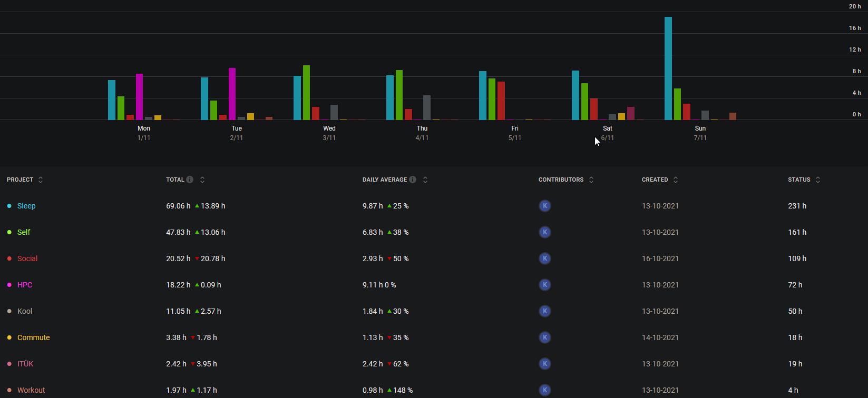This screenshot has height=398, width=868.
Task: Select Tuesday's magenta HPC bar
Action: click(x=232, y=94)
